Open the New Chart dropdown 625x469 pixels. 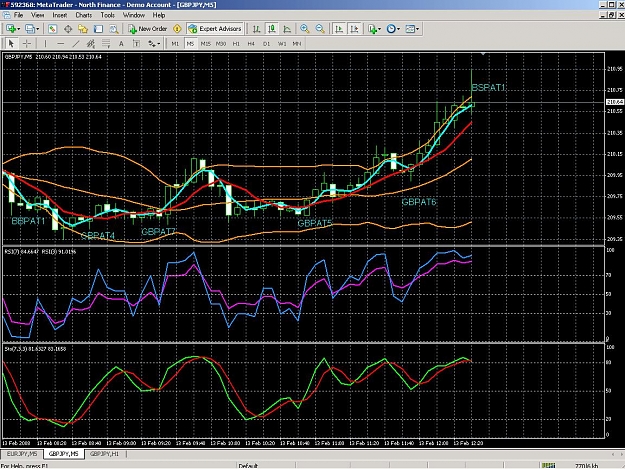click(13, 29)
